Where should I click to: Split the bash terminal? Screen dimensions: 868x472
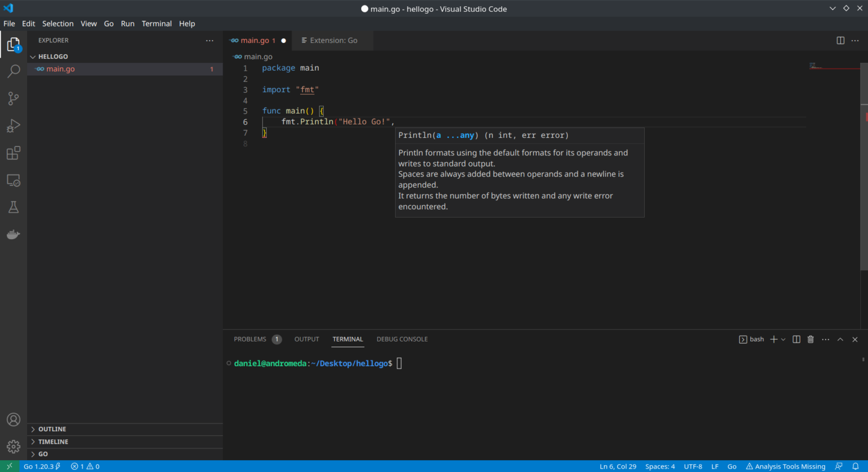796,339
